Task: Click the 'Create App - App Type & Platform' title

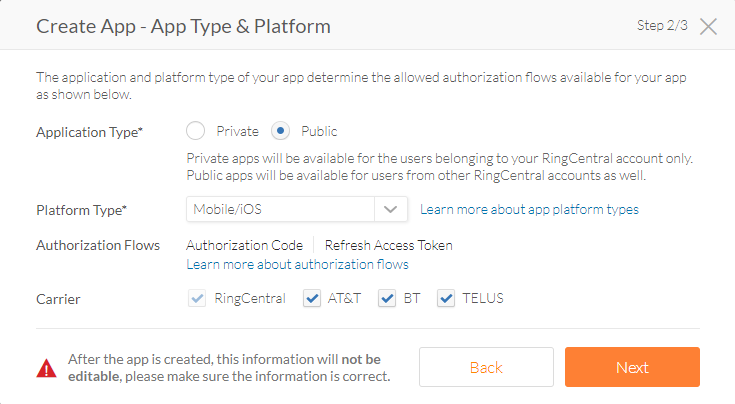Action: pyautogui.click(x=183, y=25)
